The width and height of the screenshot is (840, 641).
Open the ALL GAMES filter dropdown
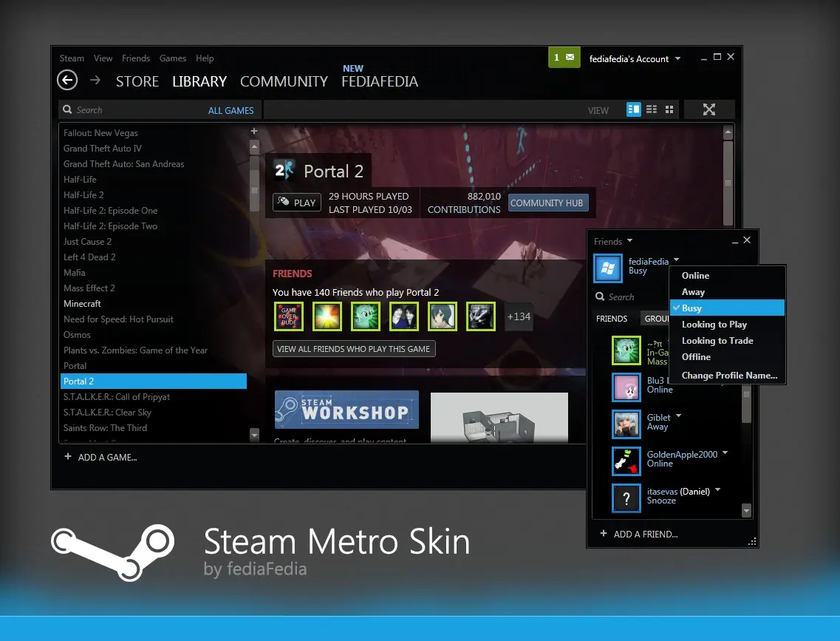click(x=231, y=110)
